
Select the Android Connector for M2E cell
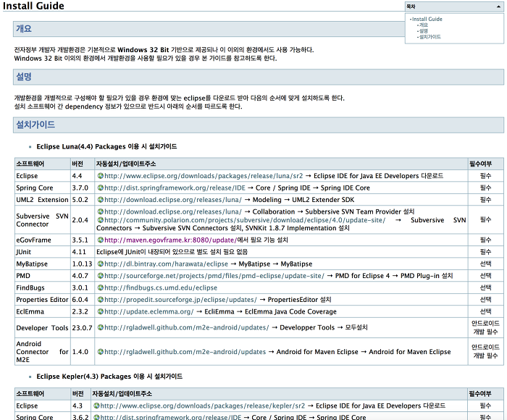point(43,352)
